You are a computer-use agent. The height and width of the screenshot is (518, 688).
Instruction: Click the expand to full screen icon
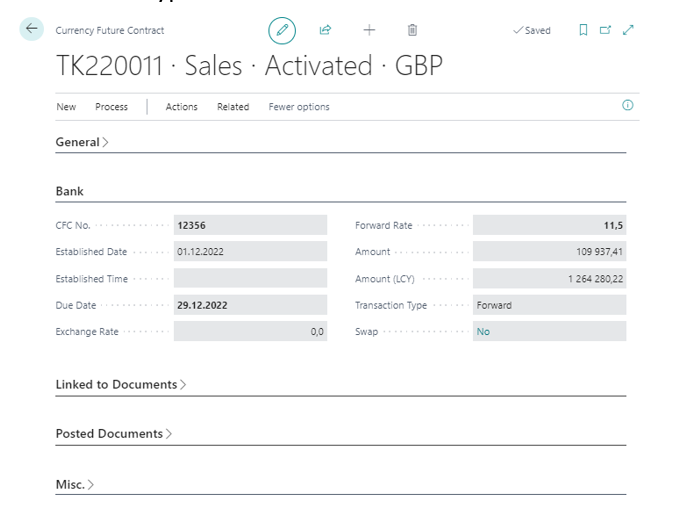(628, 31)
